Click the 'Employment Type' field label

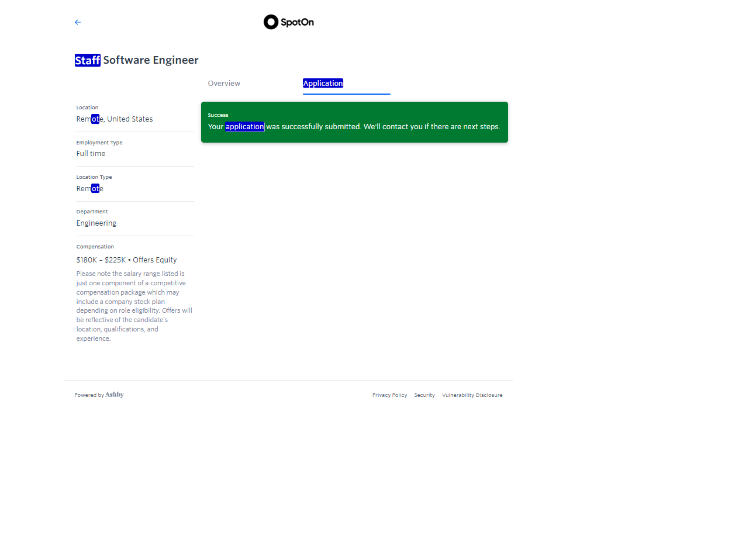[99, 143]
